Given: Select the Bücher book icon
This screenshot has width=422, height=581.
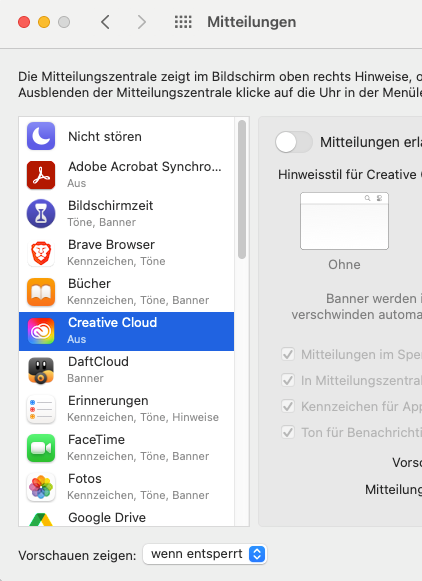Looking at the screenshot, I should click(x=41, y=292).
